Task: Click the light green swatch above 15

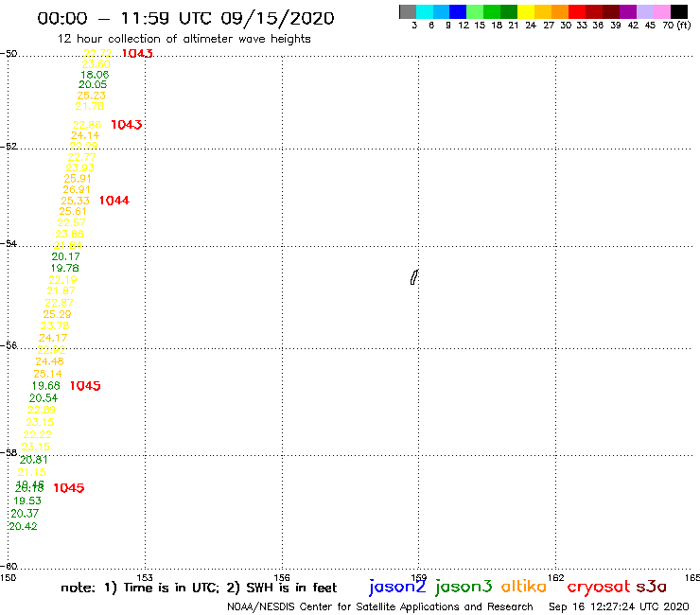Action: (x=475, y=11)
